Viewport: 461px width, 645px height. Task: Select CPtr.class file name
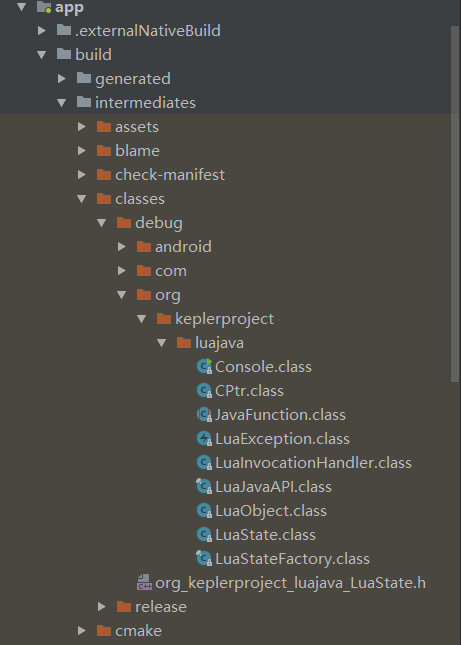point(249,390)
